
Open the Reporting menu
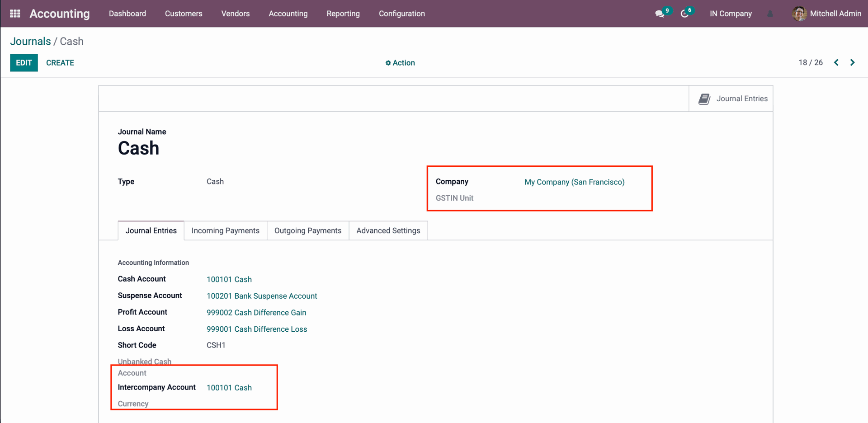[343, 14]
